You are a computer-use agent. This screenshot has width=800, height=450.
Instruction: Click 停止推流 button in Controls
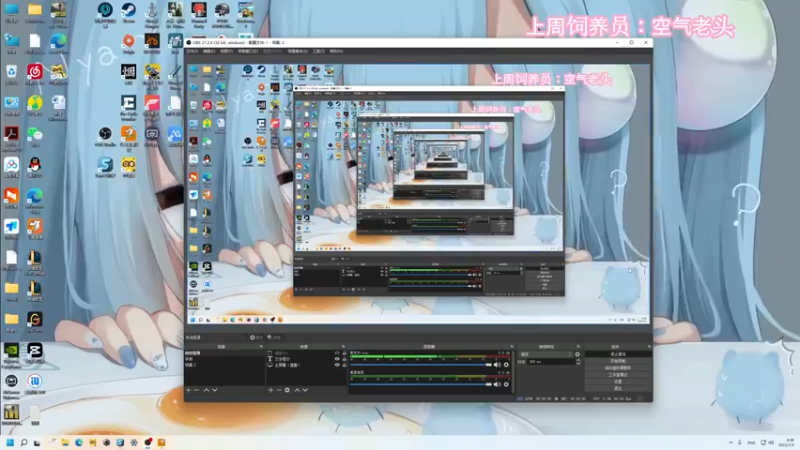(x=618, y=354)
